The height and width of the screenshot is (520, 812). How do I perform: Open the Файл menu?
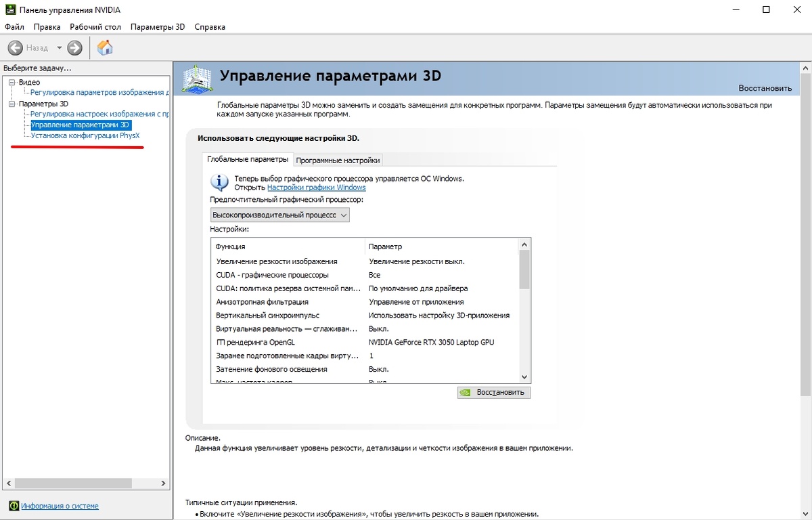14,27
